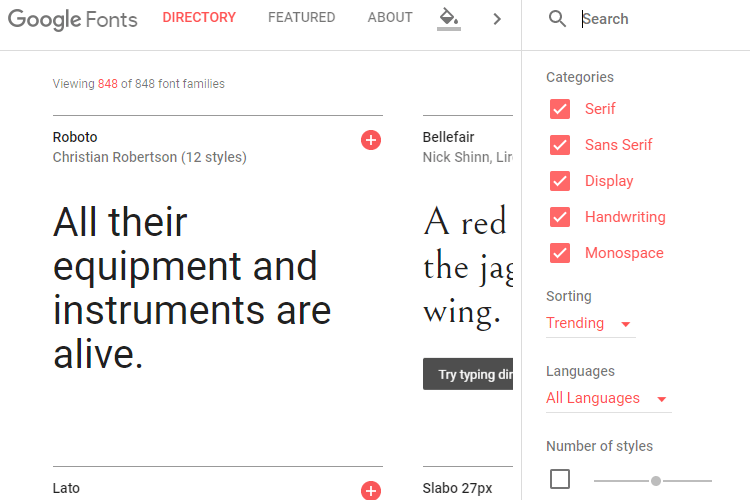Go to the ABOUT tab
The image size is (750, 500).
(390, 18)
